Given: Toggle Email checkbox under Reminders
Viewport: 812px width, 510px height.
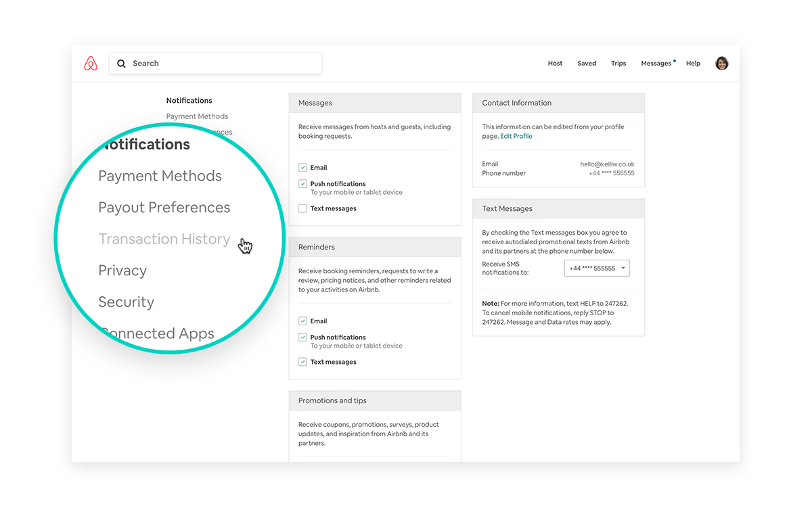Looking at the screenshot, I should (303, 321).
